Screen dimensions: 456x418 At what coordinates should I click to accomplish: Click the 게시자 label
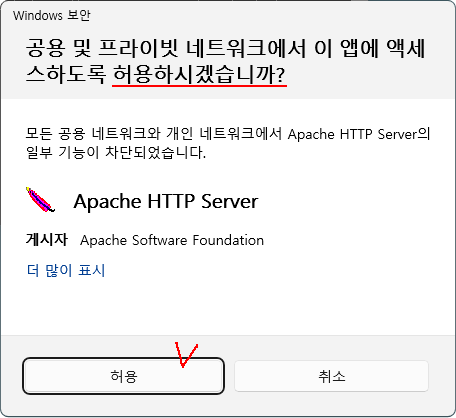(47, 240)
